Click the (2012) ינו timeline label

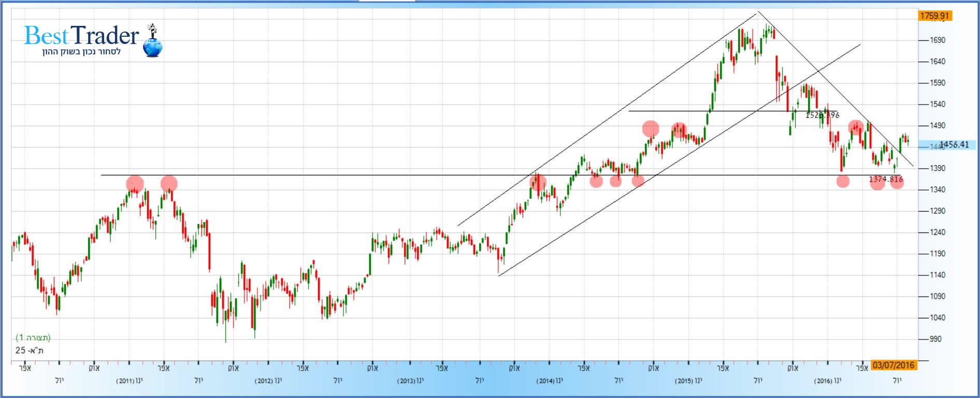(268, 381)
